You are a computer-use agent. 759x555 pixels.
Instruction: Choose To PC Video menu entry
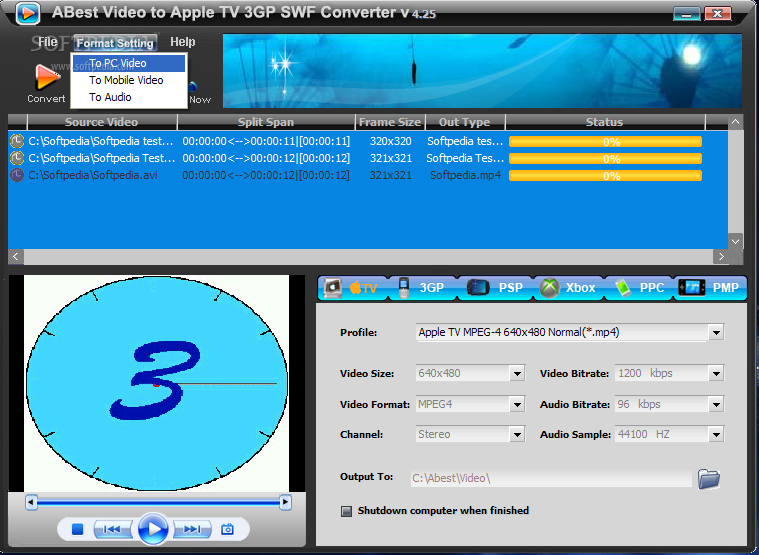(x=129, y=63)
